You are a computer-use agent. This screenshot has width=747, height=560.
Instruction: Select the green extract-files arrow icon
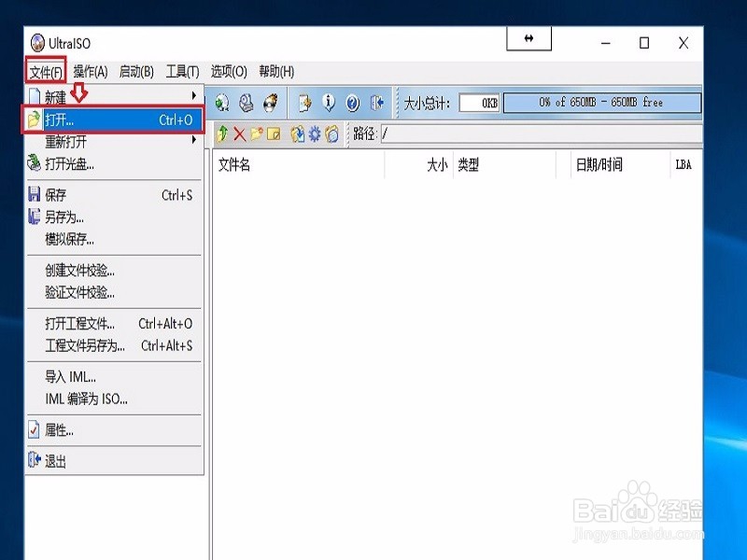223,133
